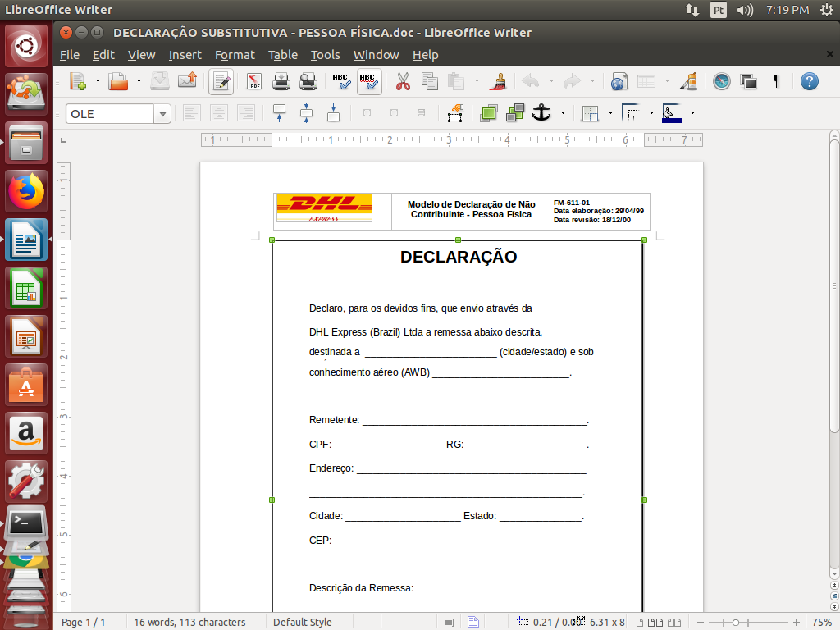Click the New document icon
The image size is (840, 630).
(78, 81)
